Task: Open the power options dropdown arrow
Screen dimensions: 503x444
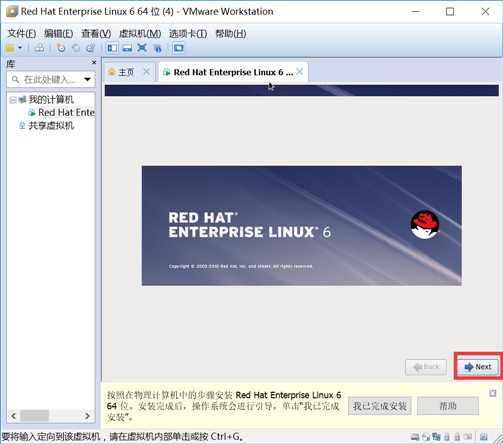Action: coord(20,48)
